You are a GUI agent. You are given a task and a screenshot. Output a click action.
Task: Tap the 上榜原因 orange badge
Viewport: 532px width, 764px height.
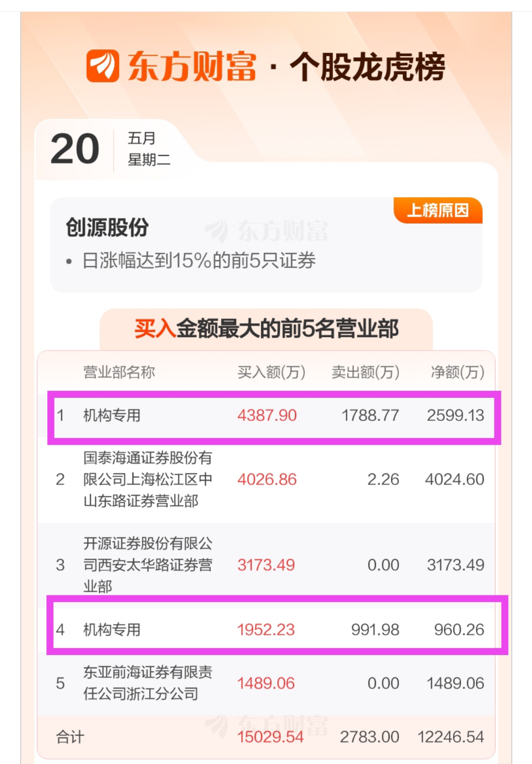tap(438, 210)
